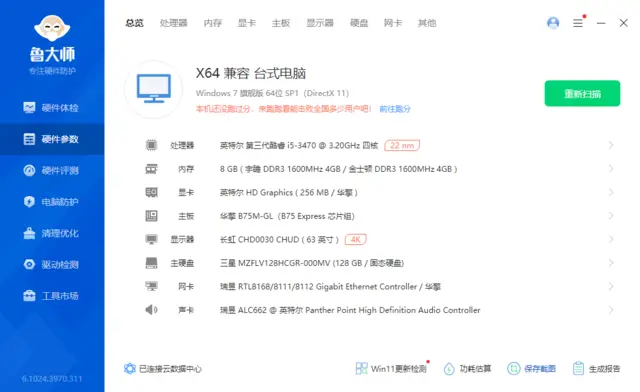Follow the 前往跑分 link
The height and width of the screenshot is (392, 640).
(x=395, y=109)
